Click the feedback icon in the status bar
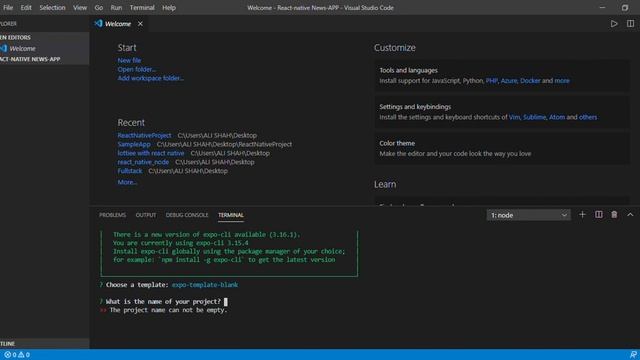 click(633, 355)
